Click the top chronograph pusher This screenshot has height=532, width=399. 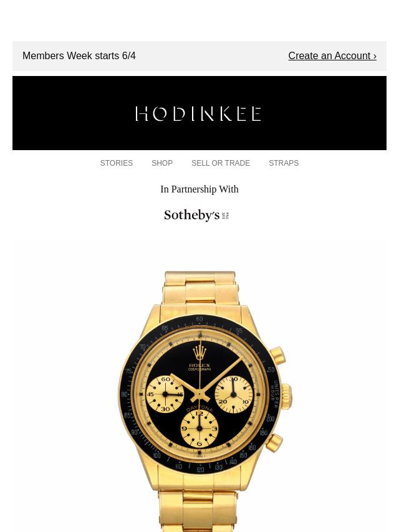point(278,356)
